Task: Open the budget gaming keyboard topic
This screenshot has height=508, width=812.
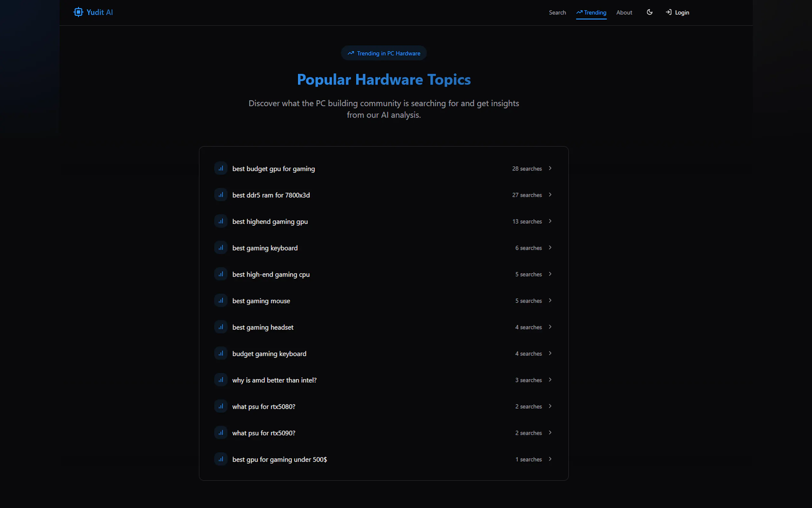Action: coord(269,354)
